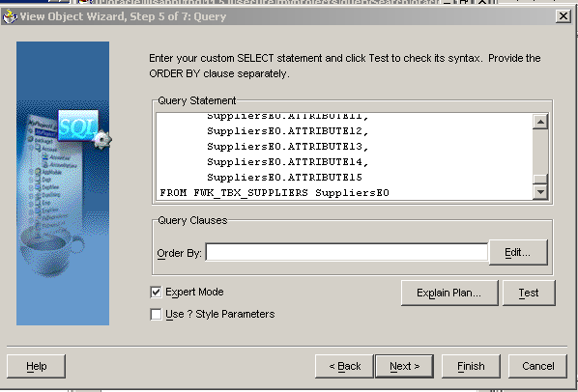Click Finish to complete the wizard
Screen dimensions: 578x392
click(471, 366)
